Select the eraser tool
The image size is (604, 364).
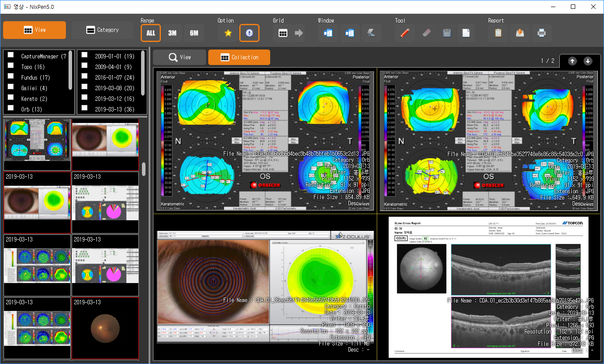[x=426, y=33]
